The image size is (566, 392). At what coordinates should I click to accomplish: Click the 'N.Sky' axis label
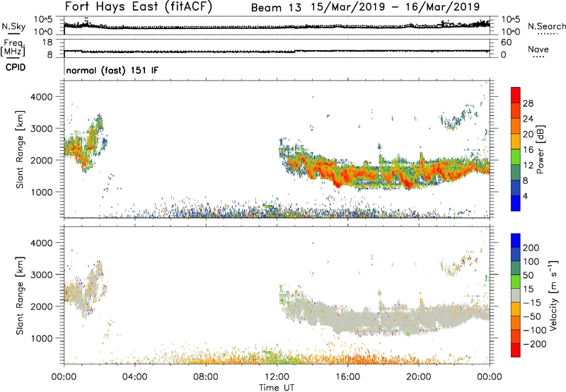[x=13, y=26]
